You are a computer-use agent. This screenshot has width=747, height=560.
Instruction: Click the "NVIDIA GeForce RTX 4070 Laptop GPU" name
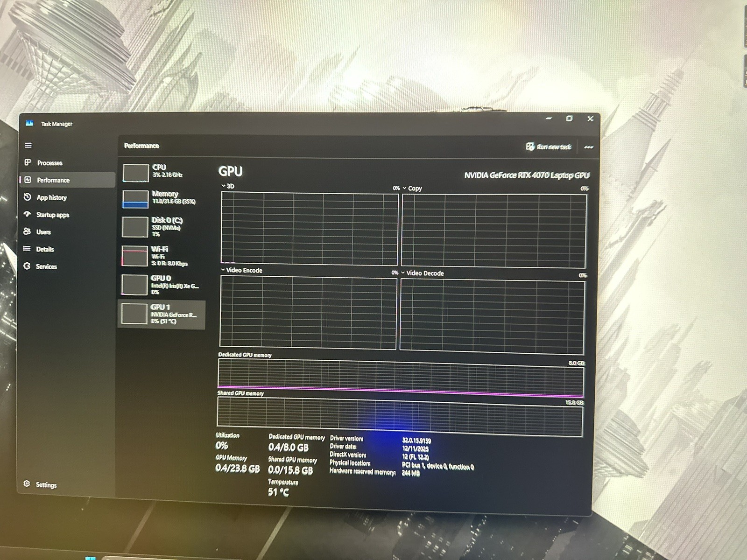(x=527, y=175)
